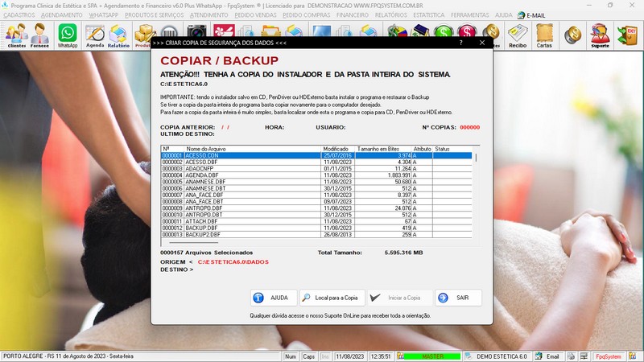The height and width of the screenshot is (362, 644).
Task: Select the ANA_FACE.DBF file row
Action: point(316,195)
